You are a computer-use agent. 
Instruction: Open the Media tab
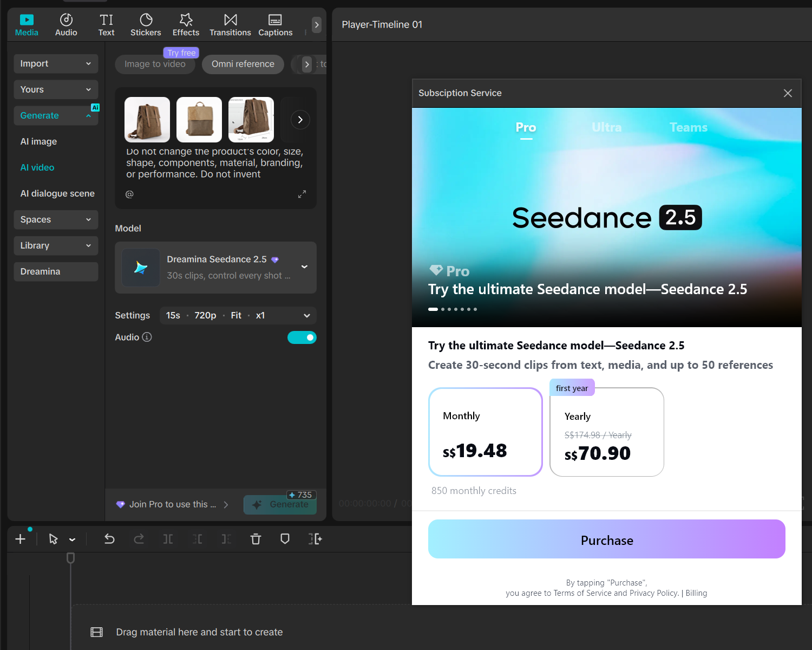[27, 25]
